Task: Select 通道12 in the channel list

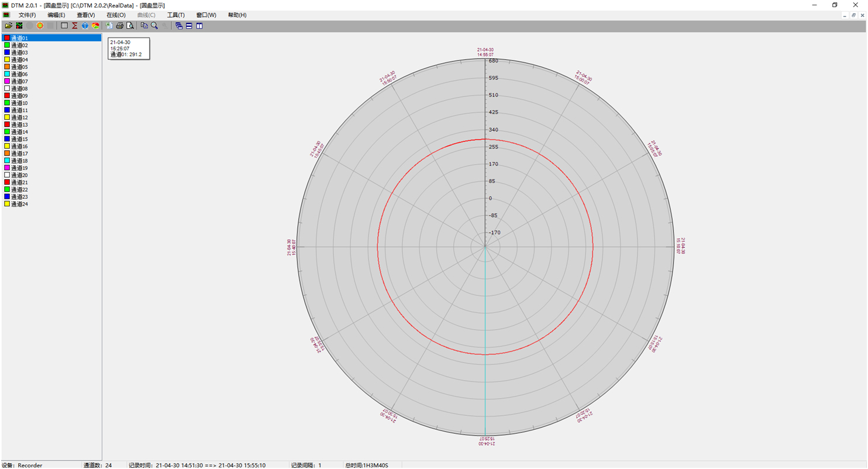Action: pyautogui.click(x=19, y=118)
